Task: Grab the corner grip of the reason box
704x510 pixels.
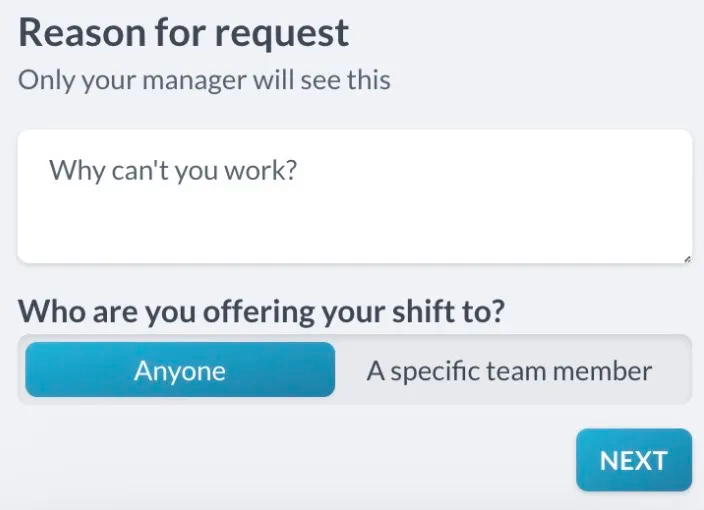Action: [x=687, y=259]
